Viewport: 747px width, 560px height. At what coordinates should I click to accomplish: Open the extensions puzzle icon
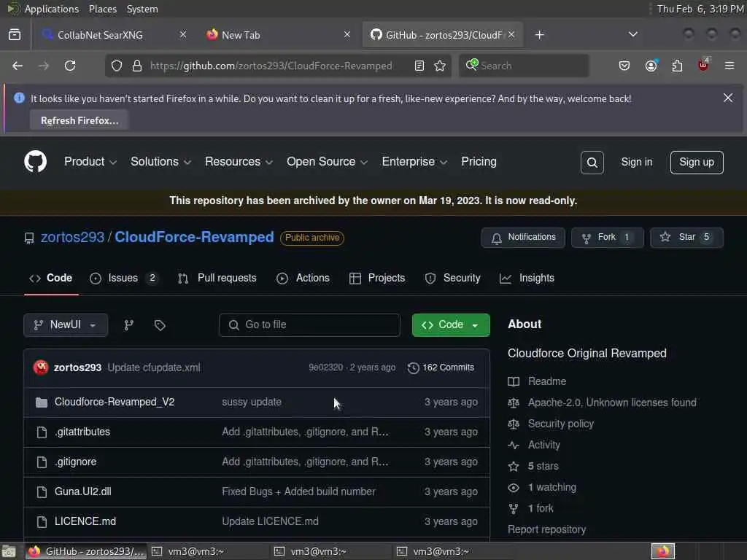click(x=677, y=66)
